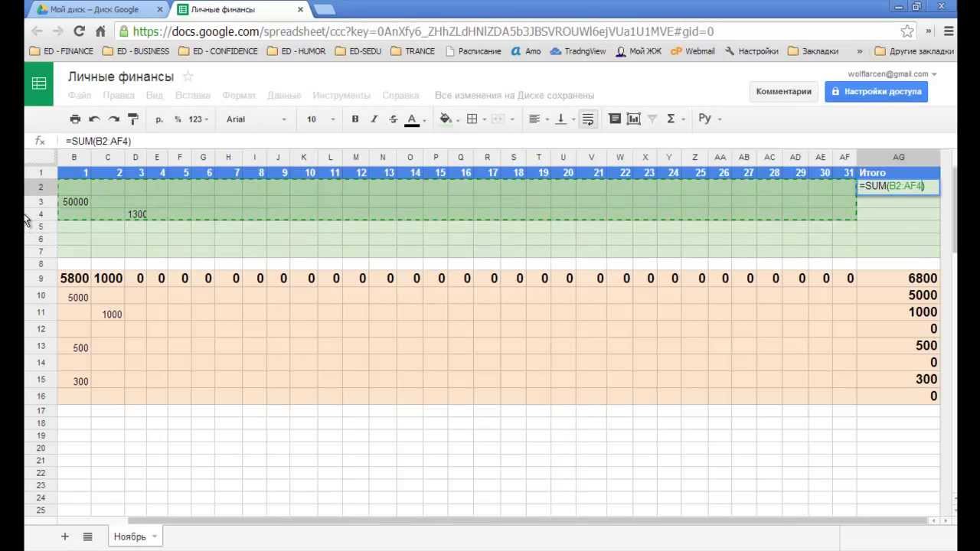This screenshot has height=551, width=980.
Task: Open the text color picker
Action: pyautogui.click(x=414, y=119)
